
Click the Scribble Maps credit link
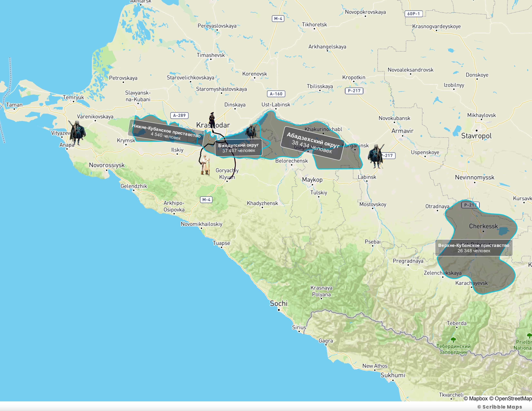tap(500, 407)
